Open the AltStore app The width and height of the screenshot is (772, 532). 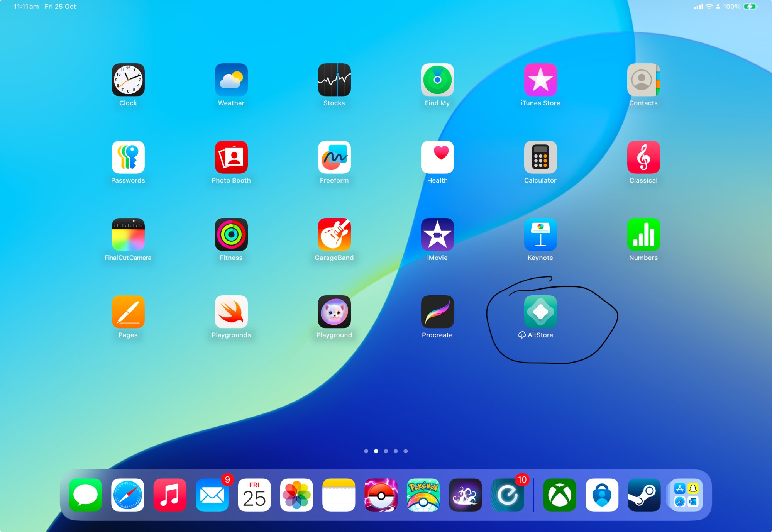coord(540,312)
